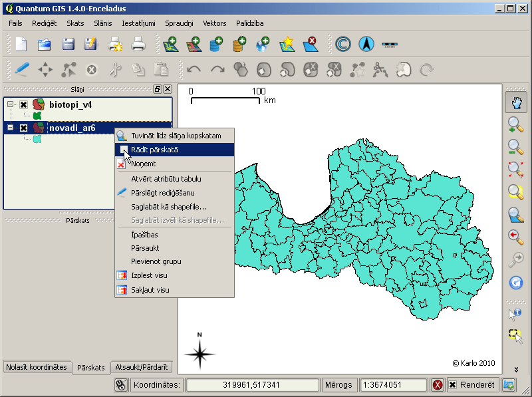Click the North Arrow plugin icon
The height and width of the screenshot is (397, 532).
(366, 45)
